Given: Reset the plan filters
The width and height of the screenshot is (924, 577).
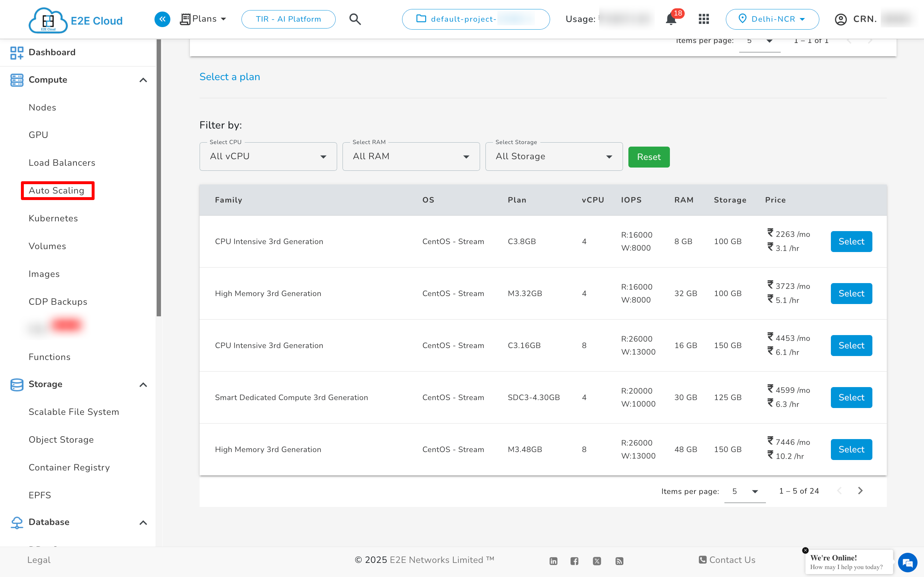Looking at the screenshot, I should coord(649,157).
